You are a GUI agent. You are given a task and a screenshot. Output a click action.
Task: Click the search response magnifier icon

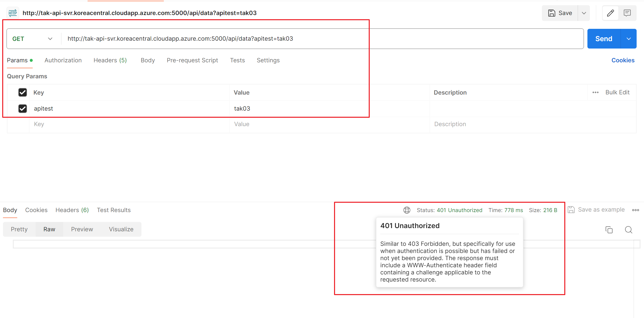pos(628,230)
